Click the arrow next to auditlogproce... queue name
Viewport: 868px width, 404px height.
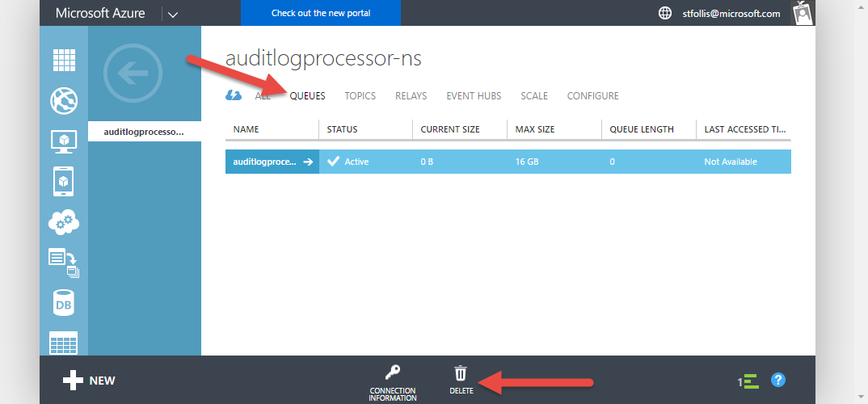pyautogui.click(x=309, y=162)
